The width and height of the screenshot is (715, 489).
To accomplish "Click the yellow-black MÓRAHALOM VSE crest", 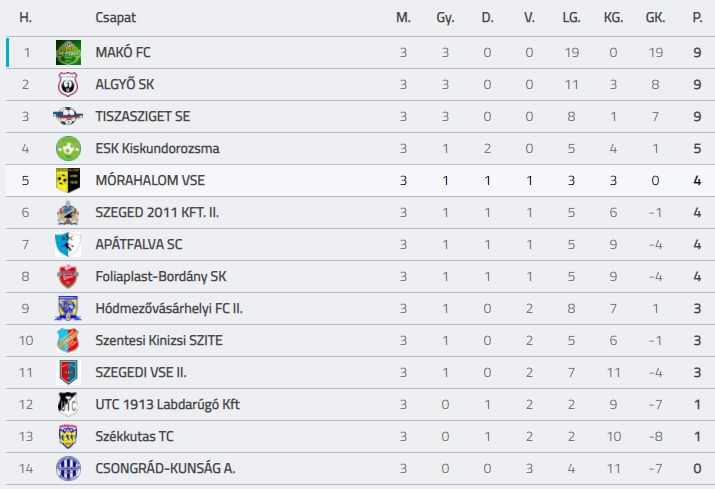I will click(68, 180).
